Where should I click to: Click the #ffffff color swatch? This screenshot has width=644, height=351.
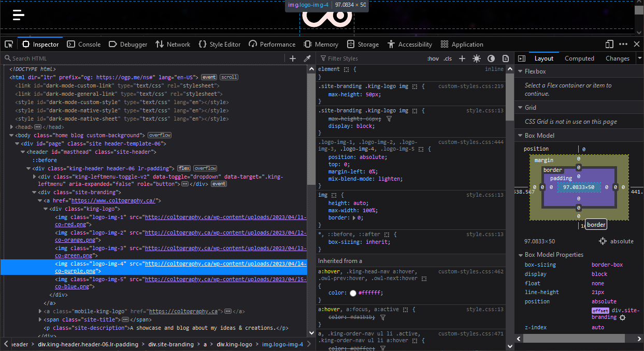(353, 293)
